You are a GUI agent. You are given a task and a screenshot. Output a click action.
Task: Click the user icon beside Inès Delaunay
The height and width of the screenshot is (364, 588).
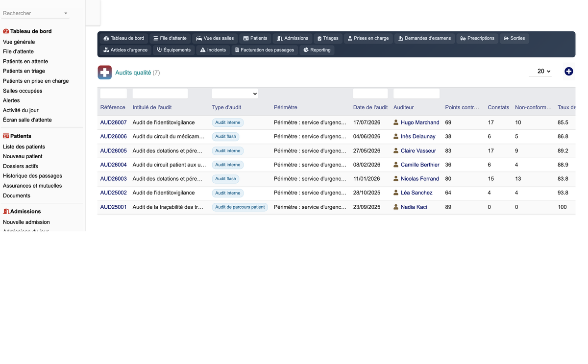tap(396, 137)
